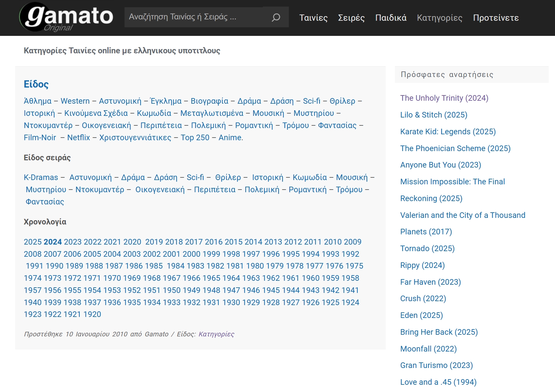Filter movies by year 2024
This screenshot has height=392, width=555.
pos(53,242)
